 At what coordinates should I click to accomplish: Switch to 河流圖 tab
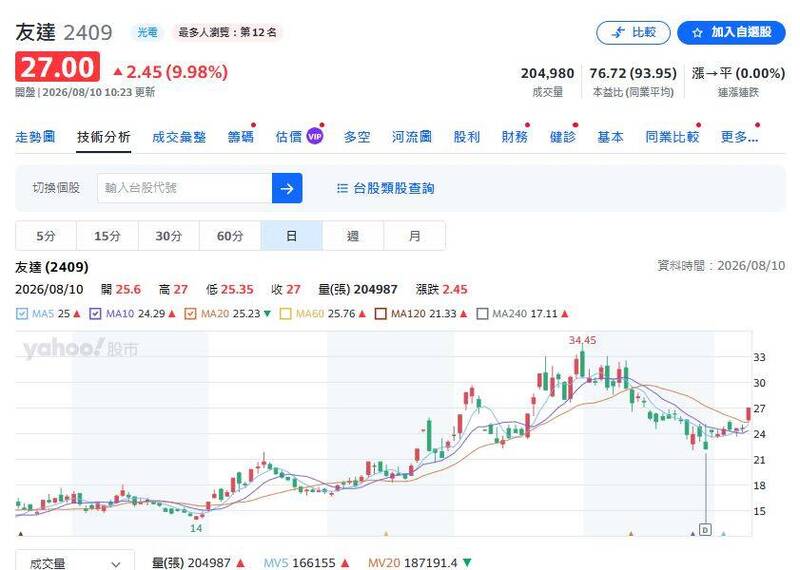(x=412, y=137)
